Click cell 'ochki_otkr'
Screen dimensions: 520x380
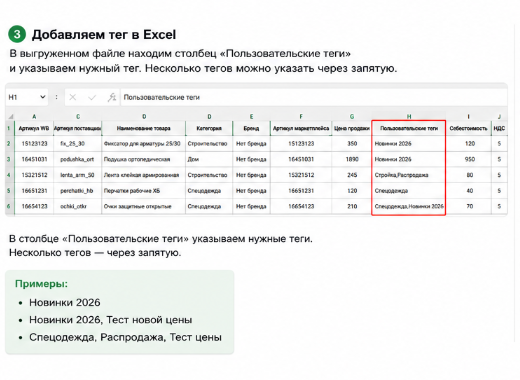78,206
